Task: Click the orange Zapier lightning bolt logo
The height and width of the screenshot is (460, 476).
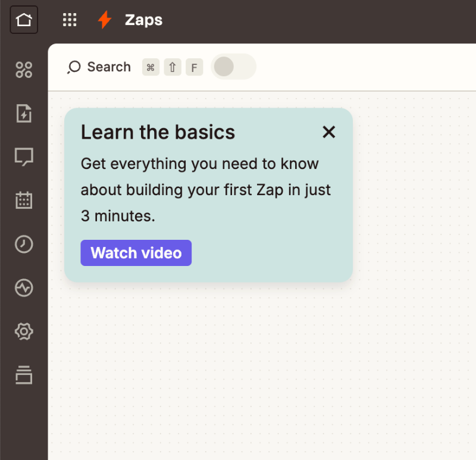Action: coord(103,19)
